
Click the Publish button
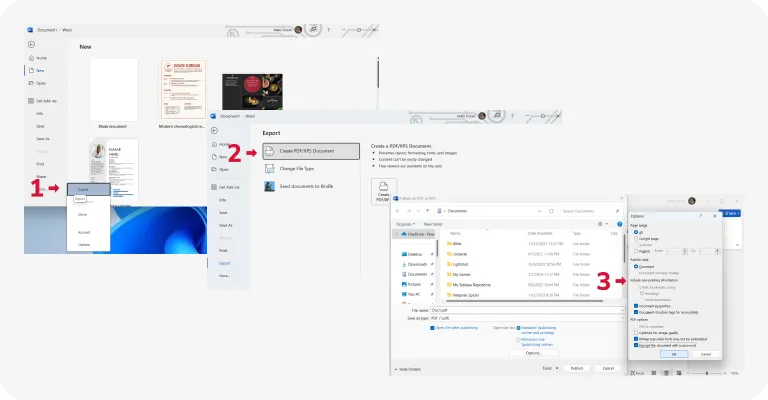(577, 368)
